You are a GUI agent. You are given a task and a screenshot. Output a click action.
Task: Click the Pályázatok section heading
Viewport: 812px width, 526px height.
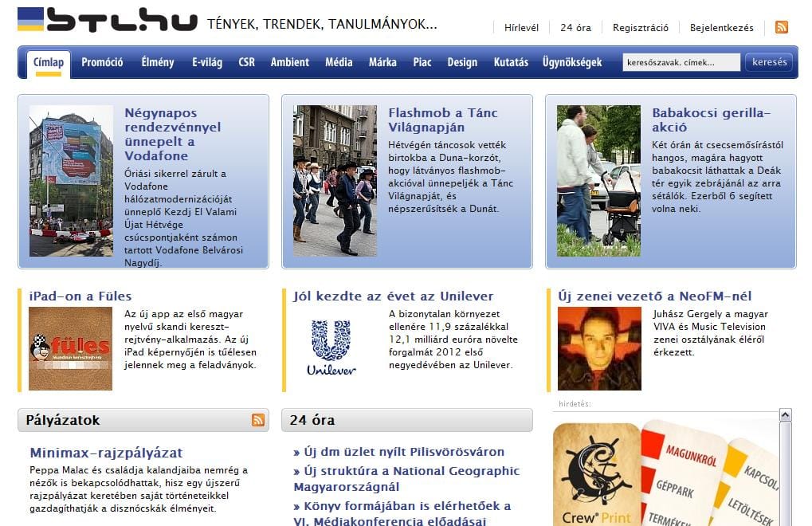63,420
